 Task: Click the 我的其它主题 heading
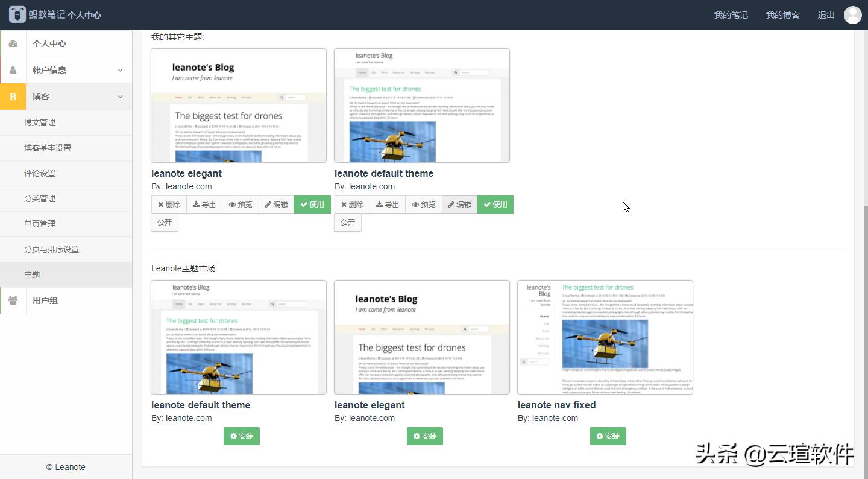(x=178, y=37)
